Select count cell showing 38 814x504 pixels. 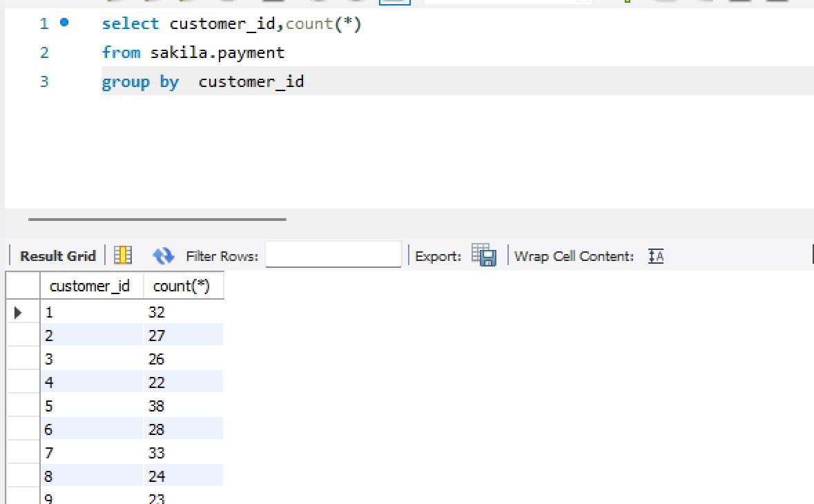[x=182, y=406]
